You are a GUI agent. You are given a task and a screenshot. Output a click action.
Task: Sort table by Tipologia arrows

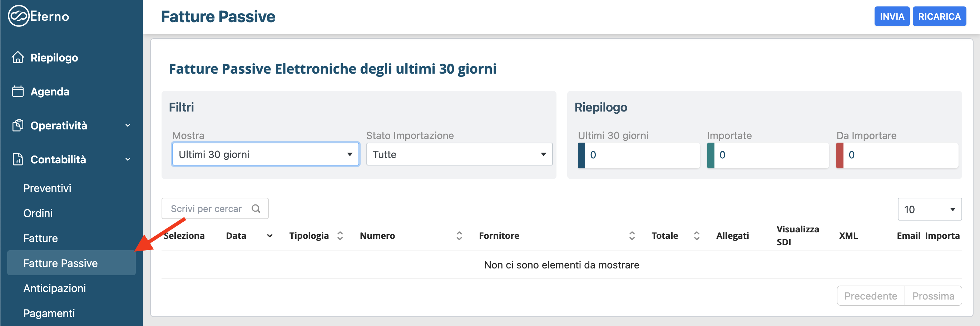point(340,236)
